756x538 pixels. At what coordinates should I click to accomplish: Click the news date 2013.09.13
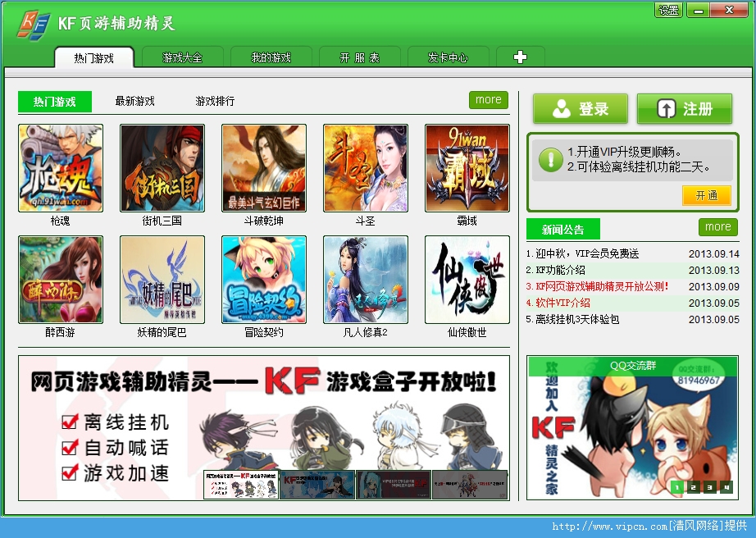click(714, 270)
